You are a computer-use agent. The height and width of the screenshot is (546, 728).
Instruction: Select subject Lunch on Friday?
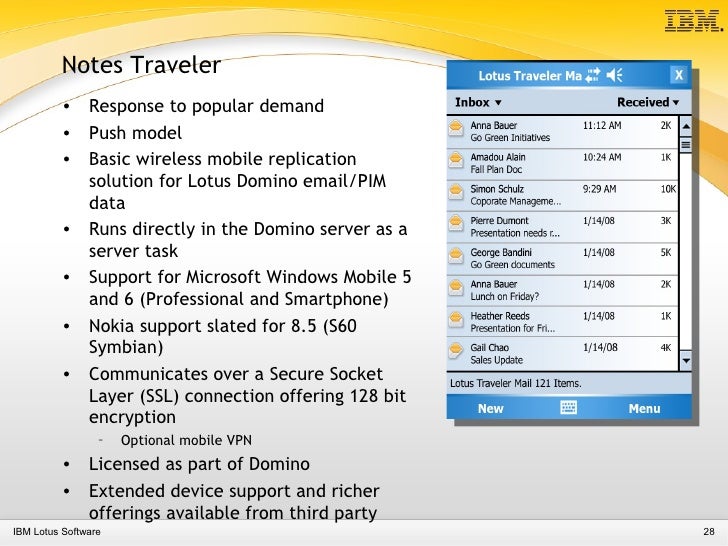504,297
